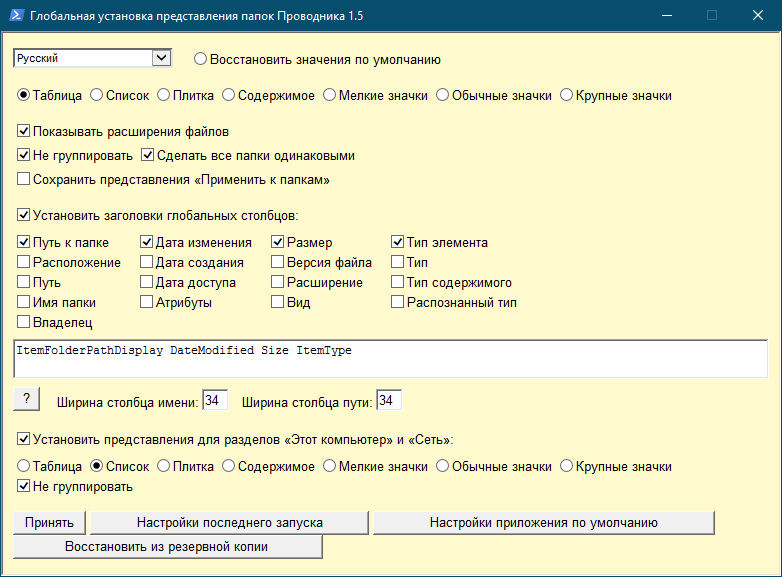Click the column list text field
The width and height of the screenshot is (782, 577).
tap(390, 358)
